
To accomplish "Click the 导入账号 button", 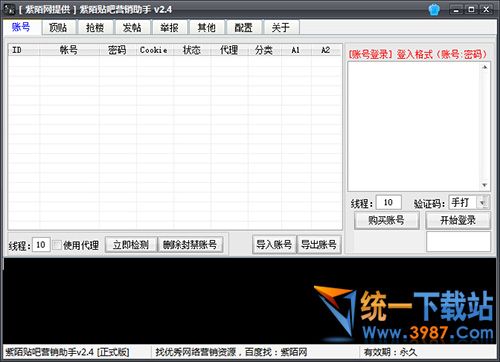I will point(274,245).
